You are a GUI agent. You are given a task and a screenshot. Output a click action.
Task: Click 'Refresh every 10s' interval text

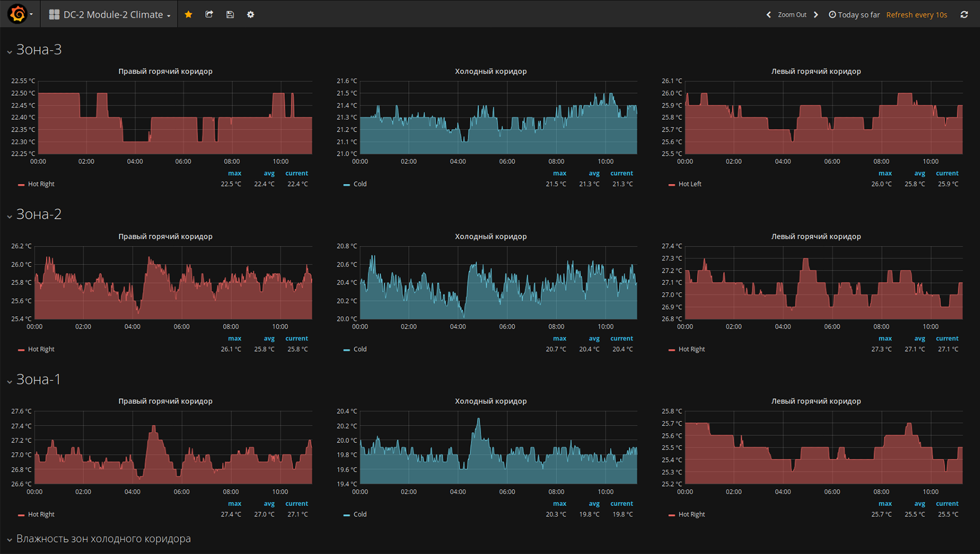click(x=917, y=15)
